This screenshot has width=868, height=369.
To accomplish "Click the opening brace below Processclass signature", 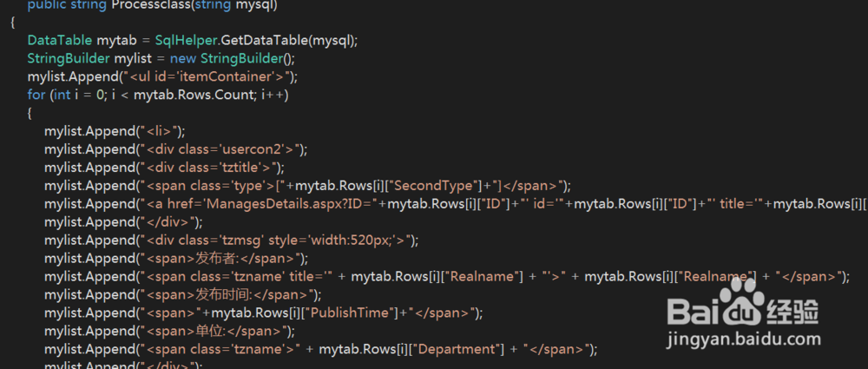I will (13, 23).
